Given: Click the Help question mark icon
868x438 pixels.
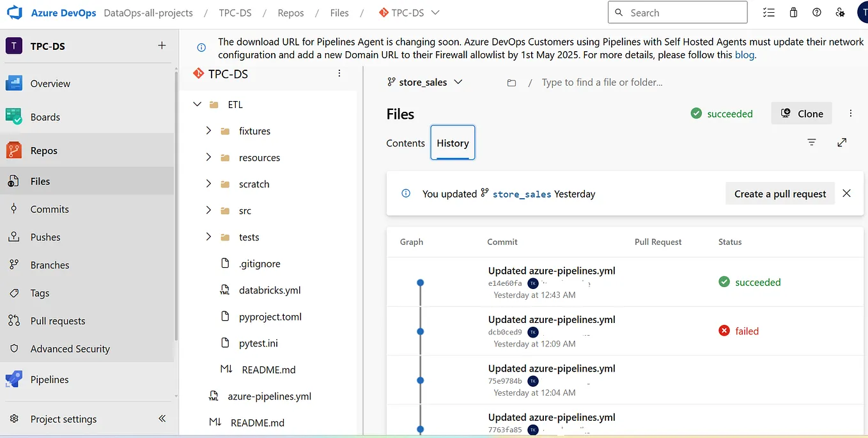Looking at the screenshot, I should coord(816,12).
